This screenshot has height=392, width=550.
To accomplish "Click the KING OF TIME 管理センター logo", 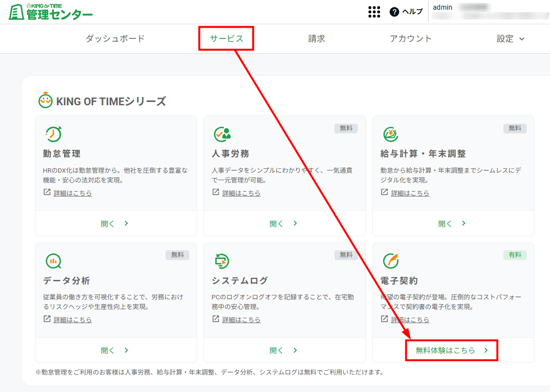I will (x=50, y=12).
